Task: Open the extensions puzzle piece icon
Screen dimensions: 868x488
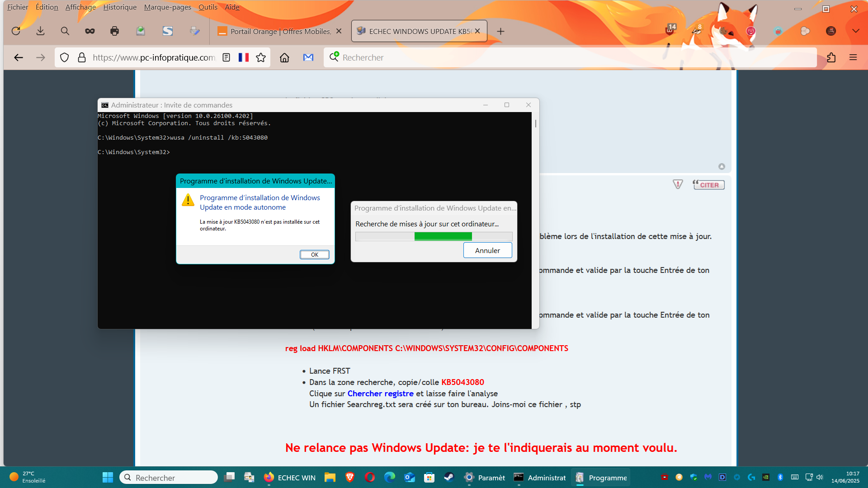Action: tap(831, 57)
